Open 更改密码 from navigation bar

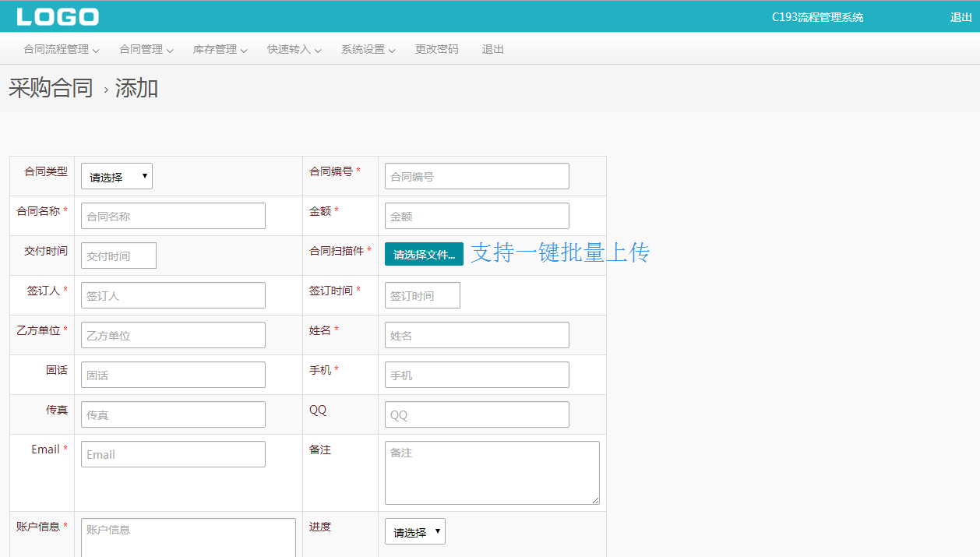click(x=437, y=49)
